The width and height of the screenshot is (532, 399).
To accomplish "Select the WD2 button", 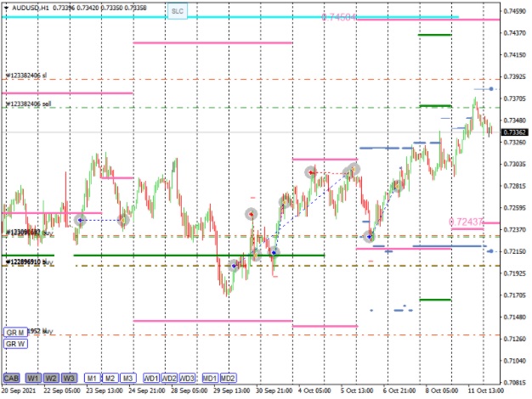I will [169, 377].
